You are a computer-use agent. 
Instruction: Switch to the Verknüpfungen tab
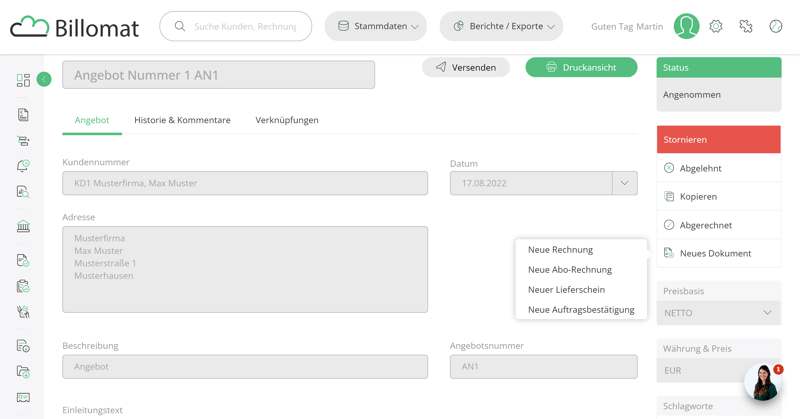287,120
